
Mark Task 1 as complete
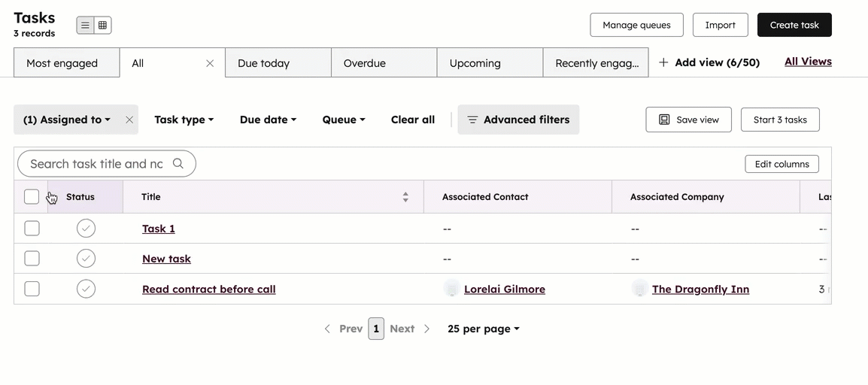86,229
